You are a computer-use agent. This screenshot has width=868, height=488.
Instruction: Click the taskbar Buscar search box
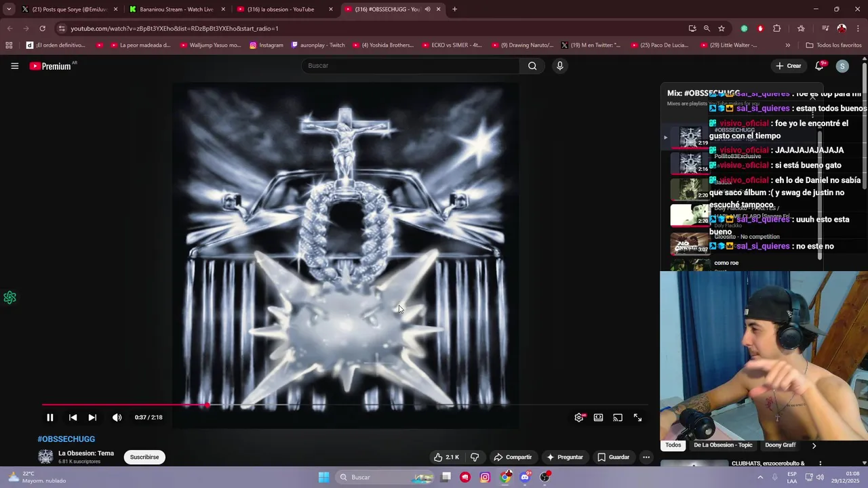385,477
